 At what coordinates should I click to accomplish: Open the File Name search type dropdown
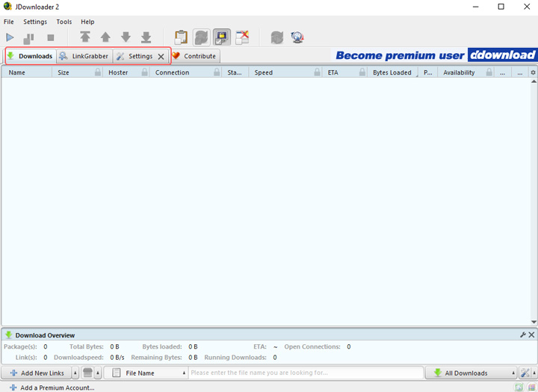tap(146, 373)
